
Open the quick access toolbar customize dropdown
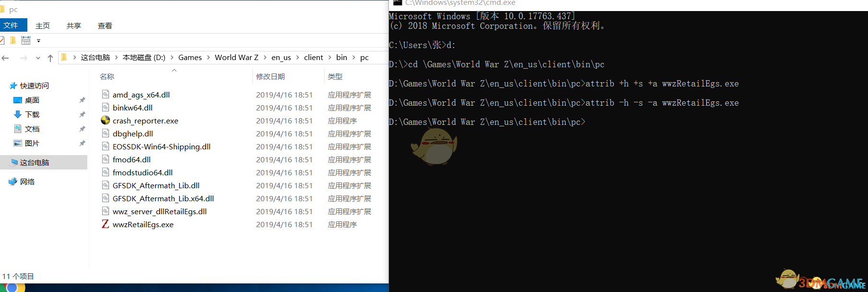coord(39,41)
